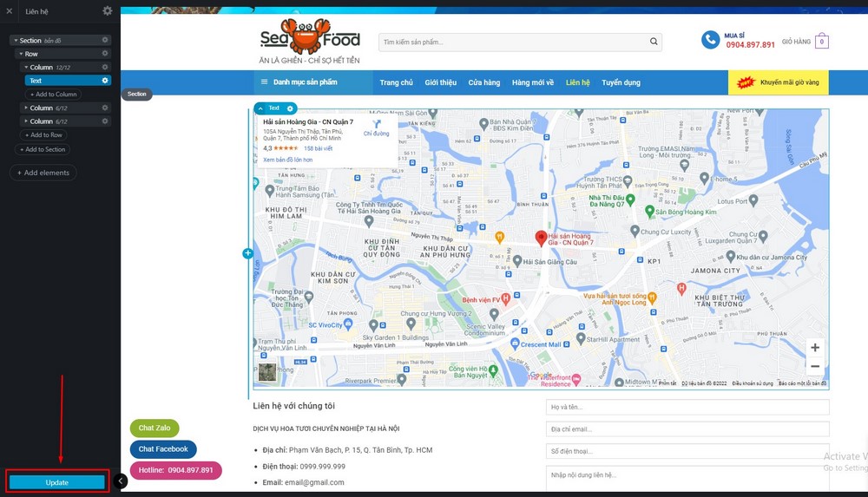Switch map to satellite thumbnail

267,372
